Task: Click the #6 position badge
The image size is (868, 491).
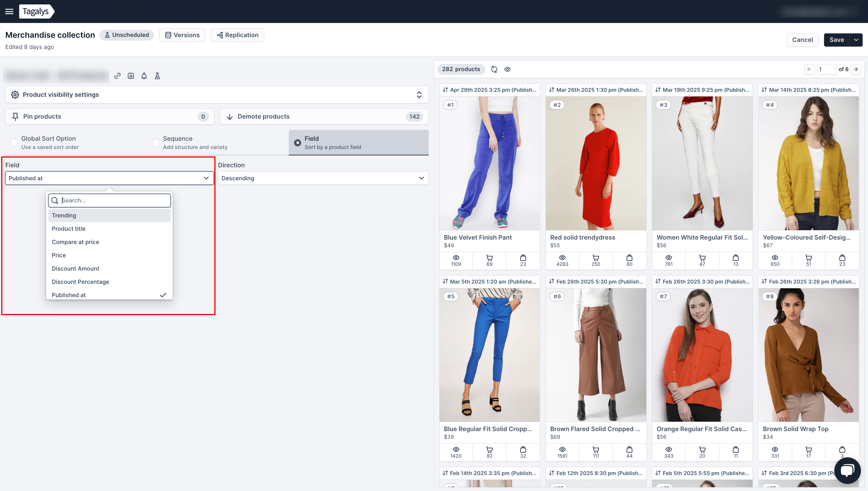Action: pos(557,297)
